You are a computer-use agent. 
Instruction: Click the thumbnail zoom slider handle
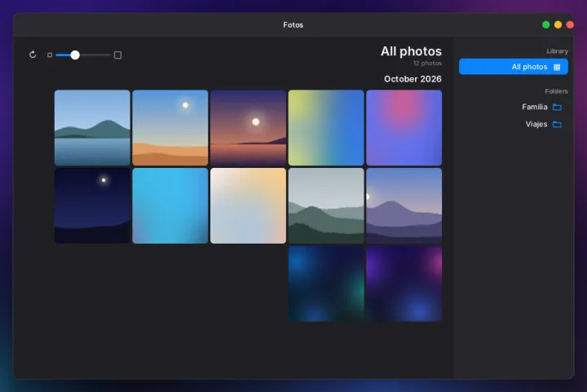tap(75, 55)
